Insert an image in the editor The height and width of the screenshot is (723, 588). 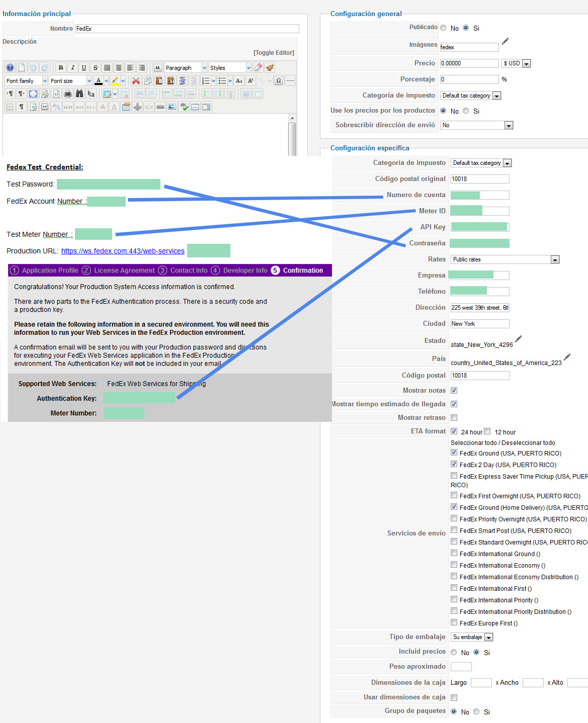[x=172, y=107]
